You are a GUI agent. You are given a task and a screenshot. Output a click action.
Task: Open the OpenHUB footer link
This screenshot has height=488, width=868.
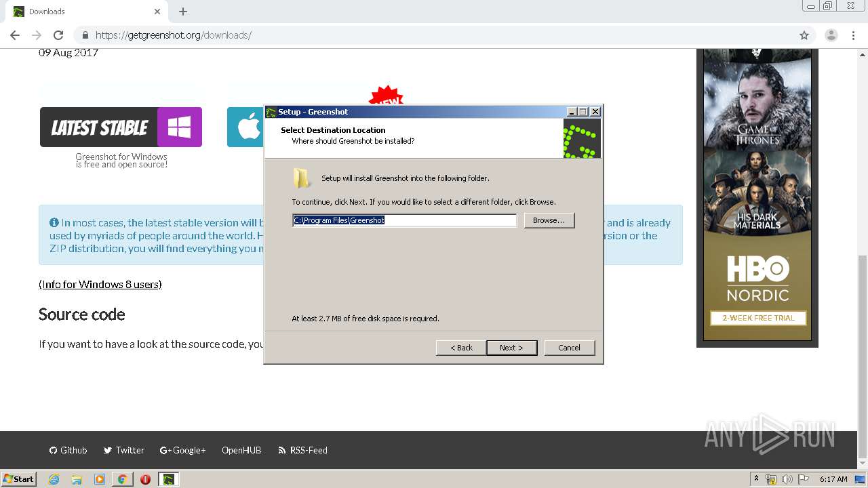coord(241,450)
